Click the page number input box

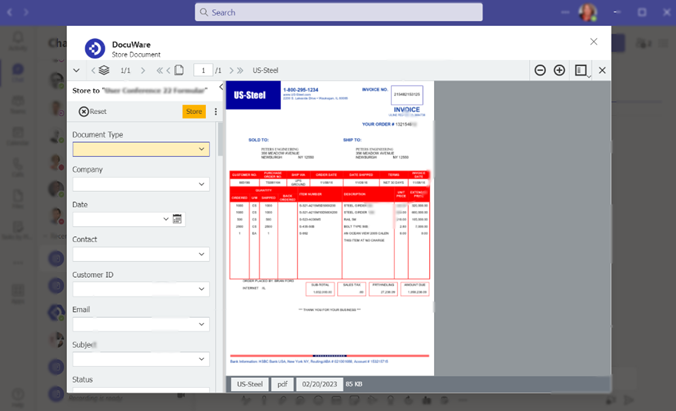pyautogui.click(x=203, y=71)
